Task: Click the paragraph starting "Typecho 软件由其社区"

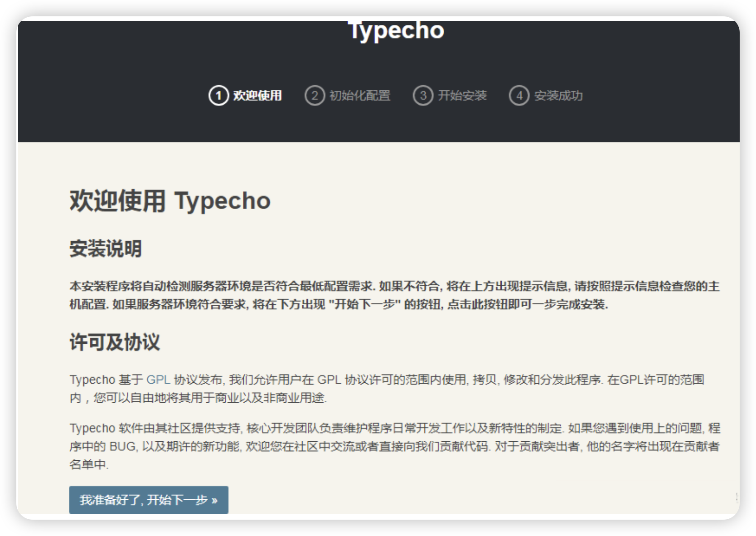Action: 394,446
